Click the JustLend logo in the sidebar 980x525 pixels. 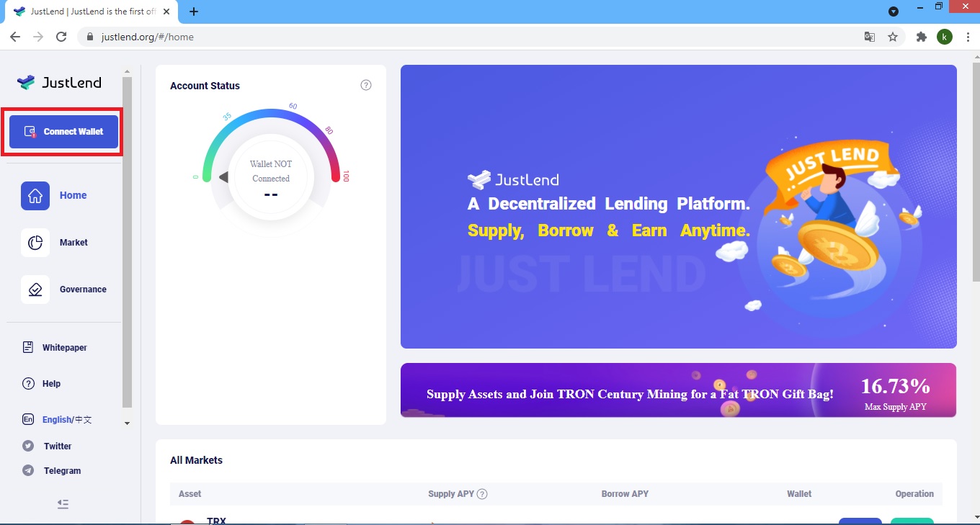59,82
